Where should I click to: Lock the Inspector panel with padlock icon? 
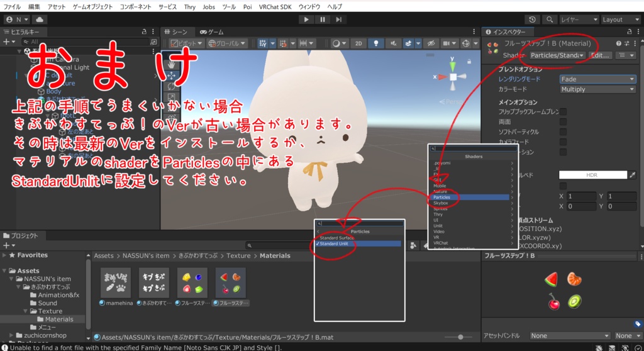(x=629, y=31)
